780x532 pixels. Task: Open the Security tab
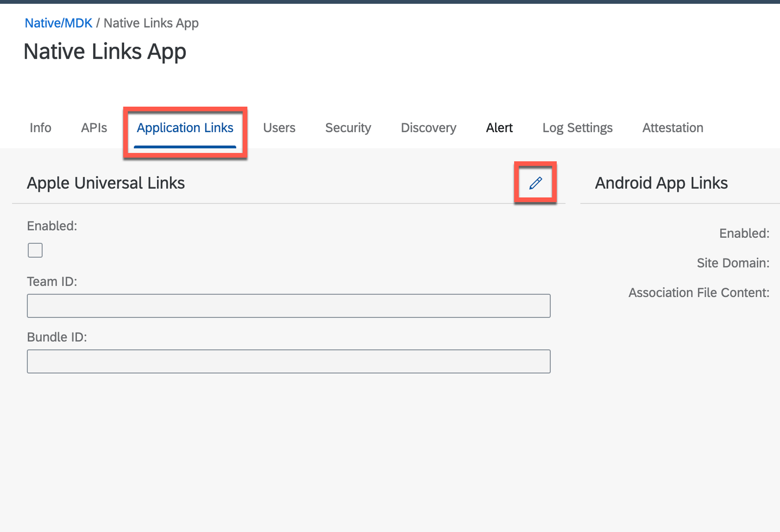348,128
